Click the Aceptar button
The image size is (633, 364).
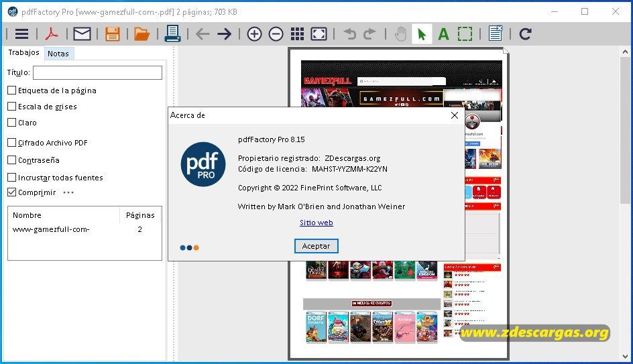[x=316, y=246]
